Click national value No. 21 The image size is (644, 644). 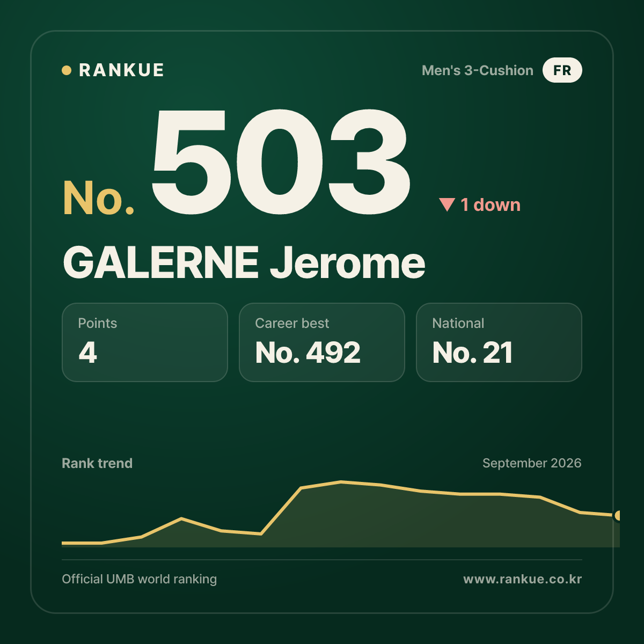pos(473,353)
